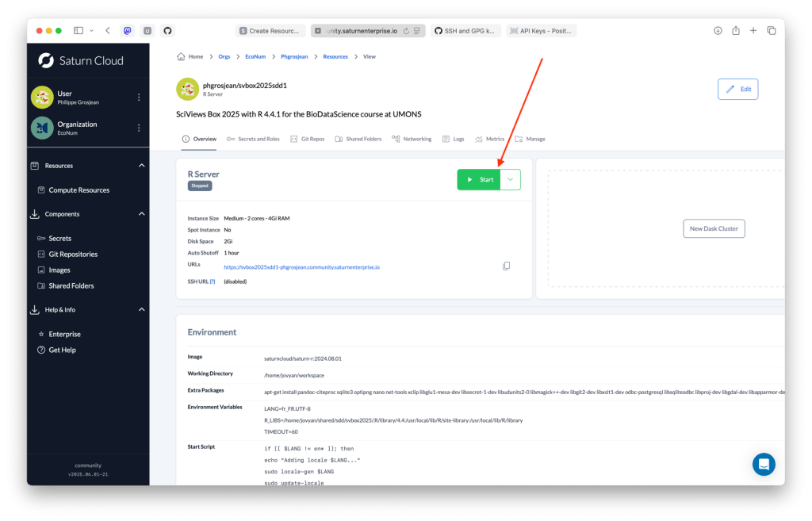Click the LANG=fr_FR.UTF-8 environment variable

pyautogui.click(x=287, y=409)
